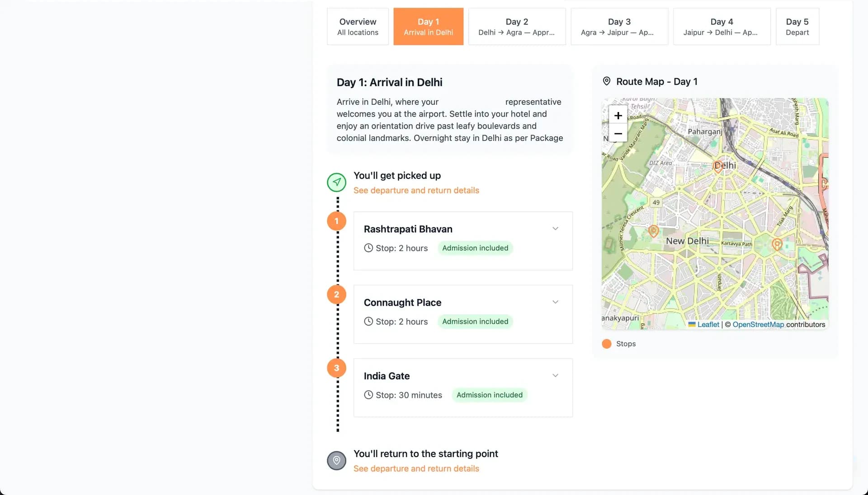Click the map pin on Kartavya Path
The width and height of the screenshot is (868, 495).
pos(777,244)
